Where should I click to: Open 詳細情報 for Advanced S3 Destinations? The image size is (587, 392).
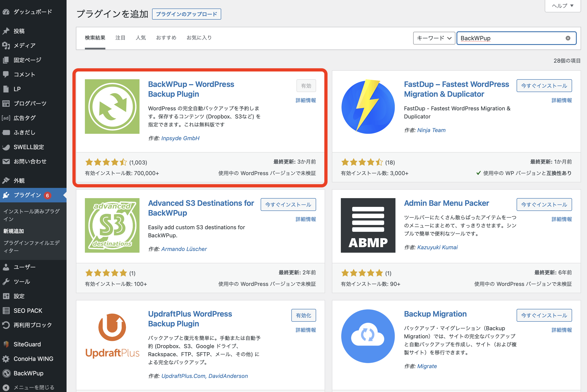click(x=306, y=219)
